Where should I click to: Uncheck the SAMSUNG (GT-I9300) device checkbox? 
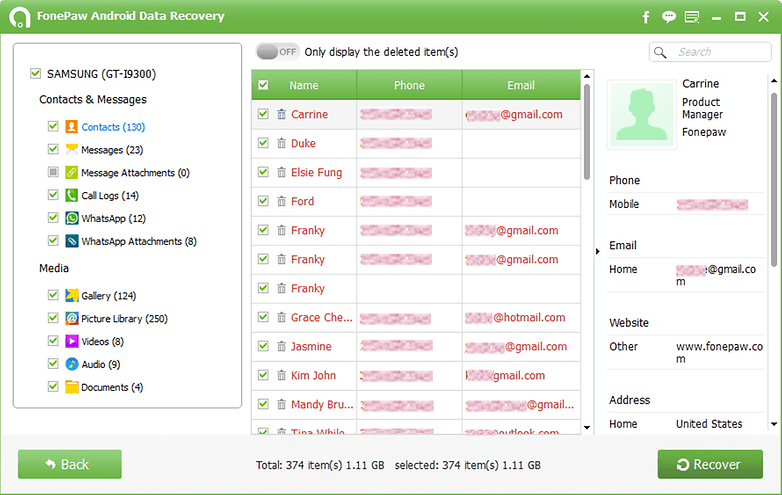coord(35,74)
